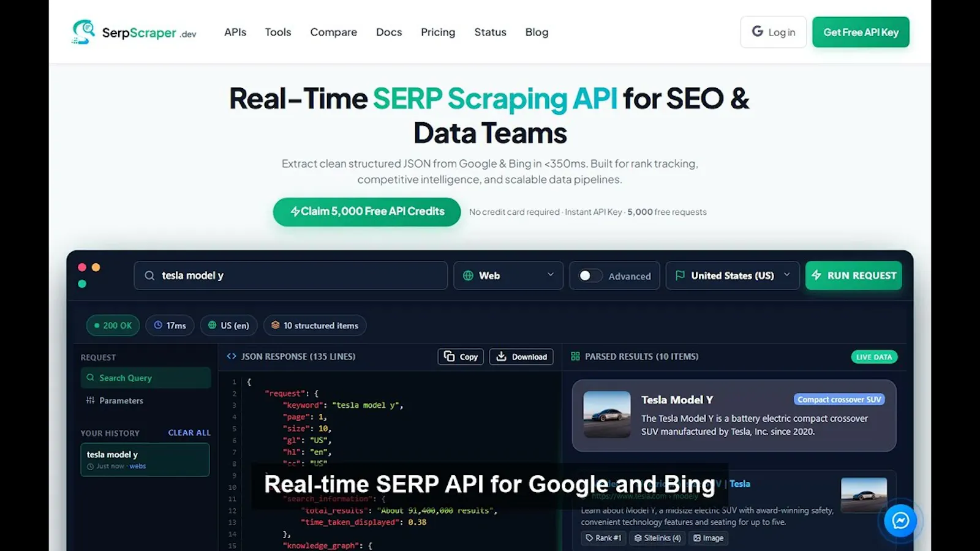Select the Parameters request tab
The image size is (980, 551).
[146, 400]
